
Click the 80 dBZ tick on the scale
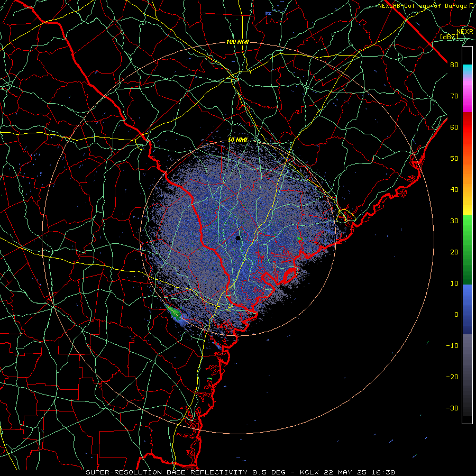[x=454, y=65]
